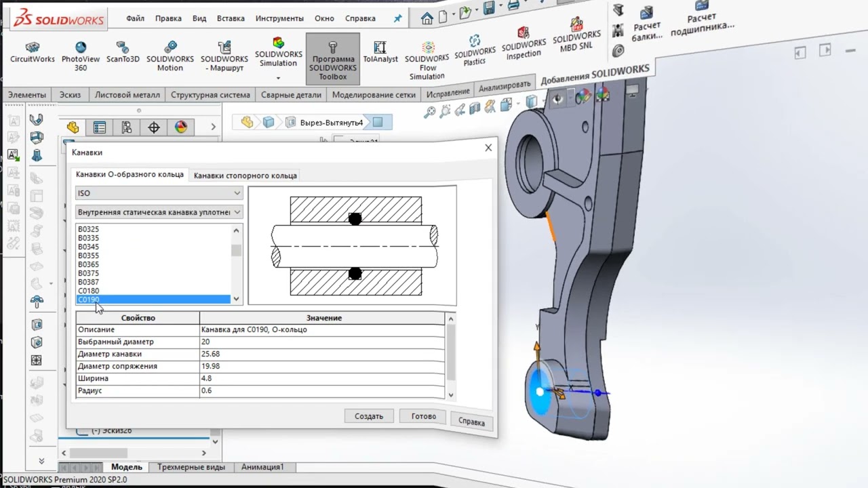Open the Вид menu
868x488 pixels.
pos(199,18)
